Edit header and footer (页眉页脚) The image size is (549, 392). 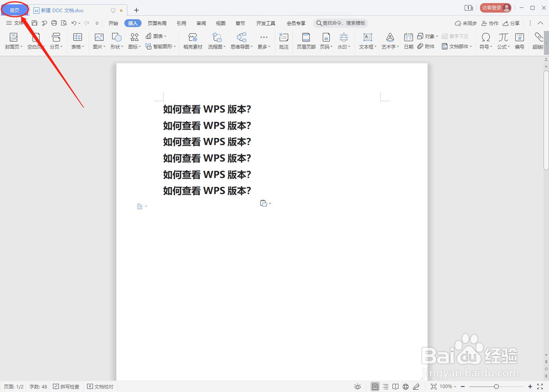click(x=306, y=41)
